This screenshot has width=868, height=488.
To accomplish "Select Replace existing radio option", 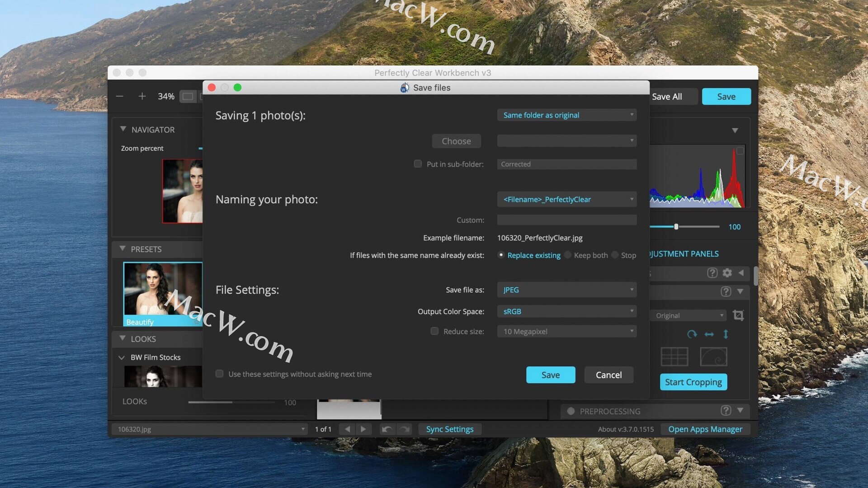I will tap(501, 255).
